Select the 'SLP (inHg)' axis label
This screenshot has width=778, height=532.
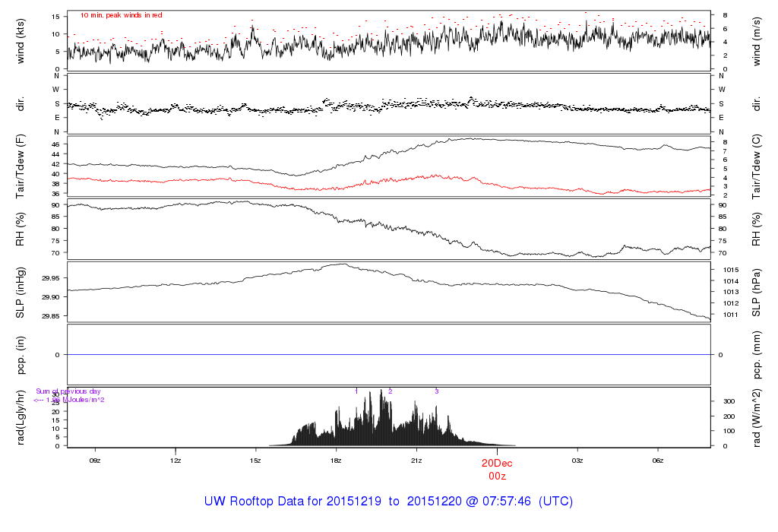[x=20, y=293]
